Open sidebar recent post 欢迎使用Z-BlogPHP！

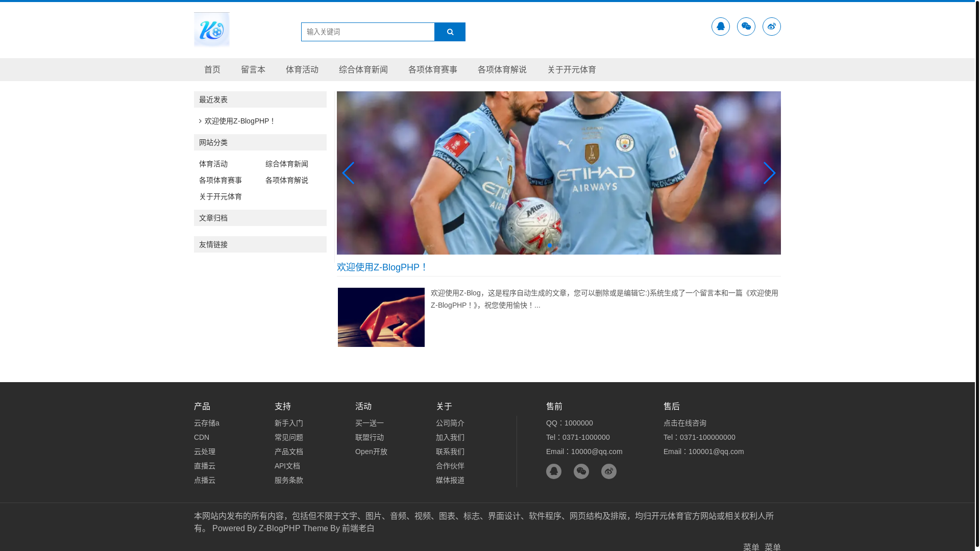(x=240, y=121)
